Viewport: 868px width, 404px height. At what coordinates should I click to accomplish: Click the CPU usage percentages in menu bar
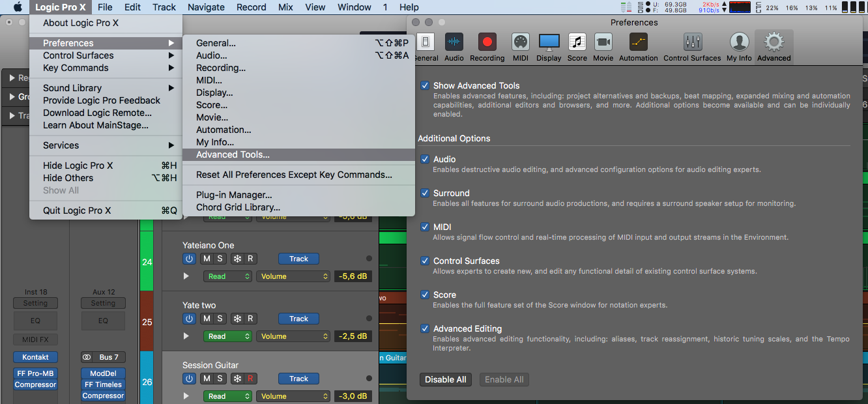[x=800, y=7]
